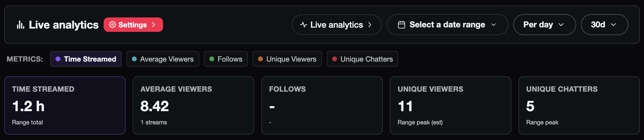Toggle the Time Streamed metric chip
The image size is (644, 140).
[86, 59]
